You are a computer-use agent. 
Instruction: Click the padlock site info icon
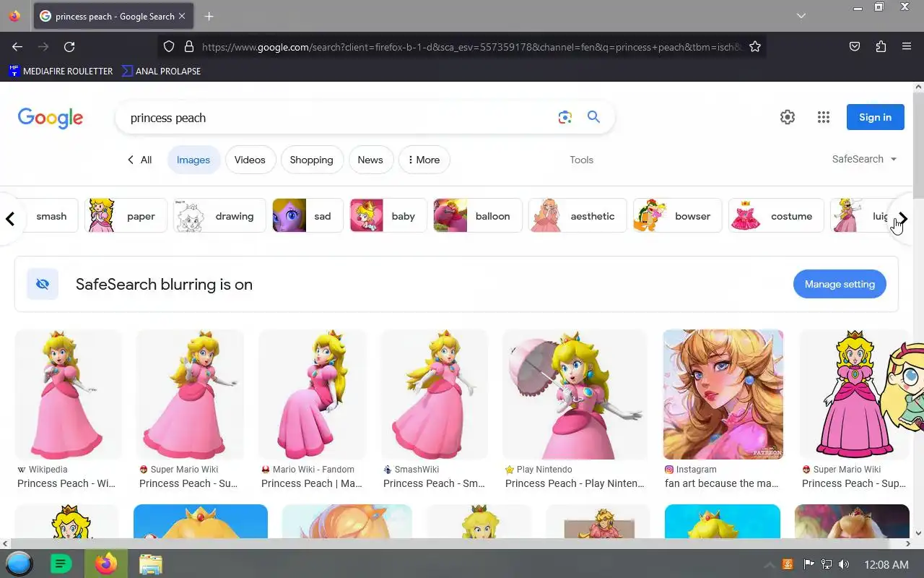point(189,47)
